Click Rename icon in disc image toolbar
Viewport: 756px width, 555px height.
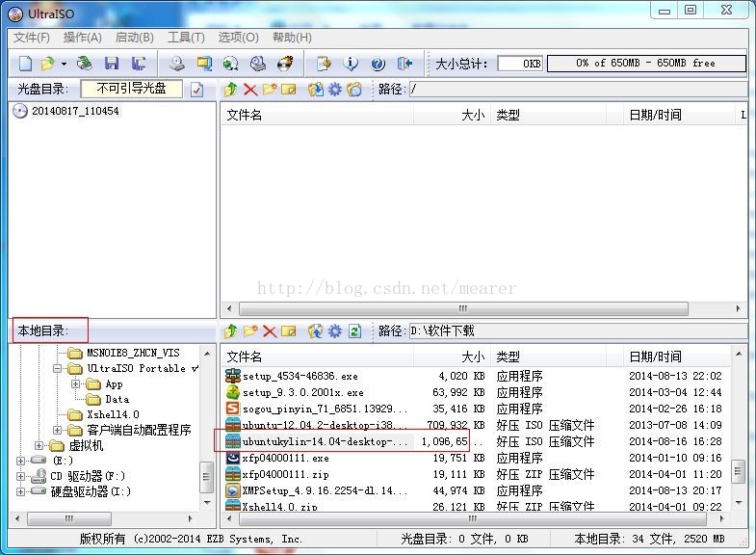point(288,90)
